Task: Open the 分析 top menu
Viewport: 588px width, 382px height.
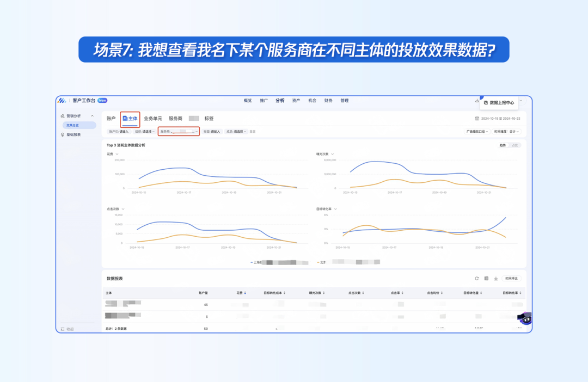Action: coord(280,101)
